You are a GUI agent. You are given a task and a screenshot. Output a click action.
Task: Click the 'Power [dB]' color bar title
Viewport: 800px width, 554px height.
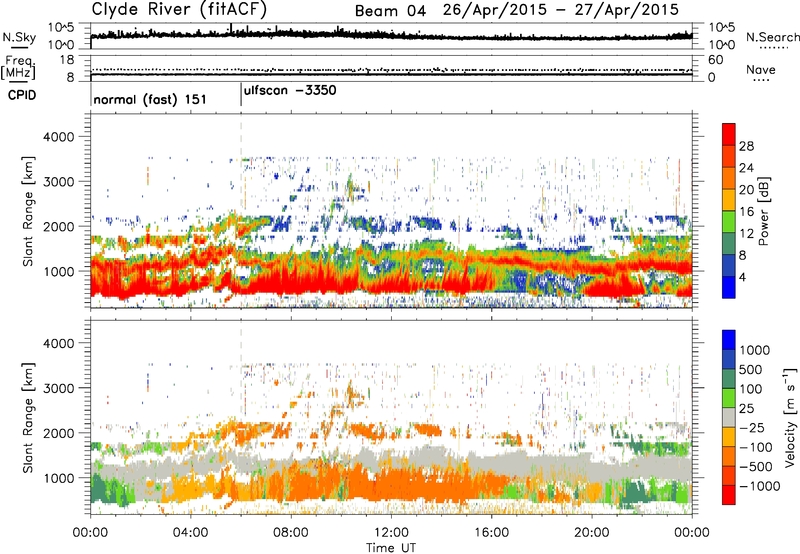(763, 211)
